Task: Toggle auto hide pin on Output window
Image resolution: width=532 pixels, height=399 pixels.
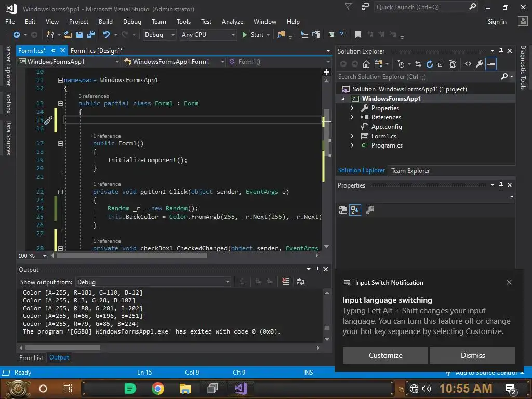Action: pos(317,269)
